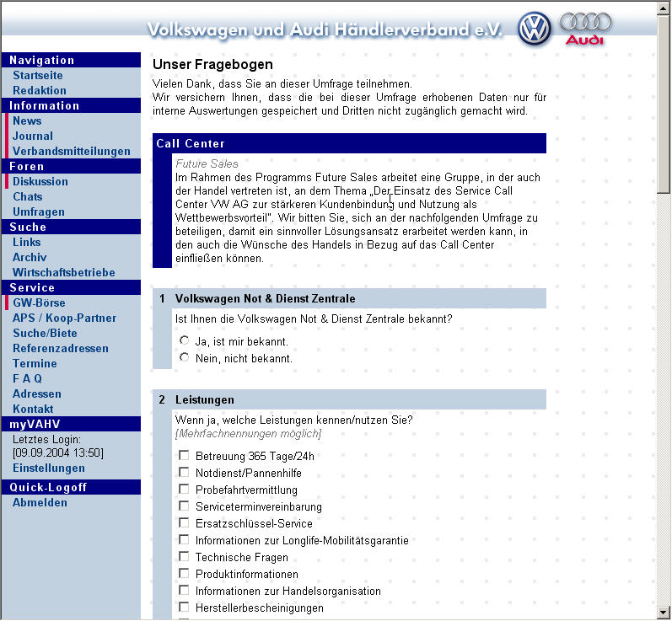The height and width of the screenshot is (621, 672).
Task: Click the 'Future Sales' subtitle text
Action: click(207, 163)
